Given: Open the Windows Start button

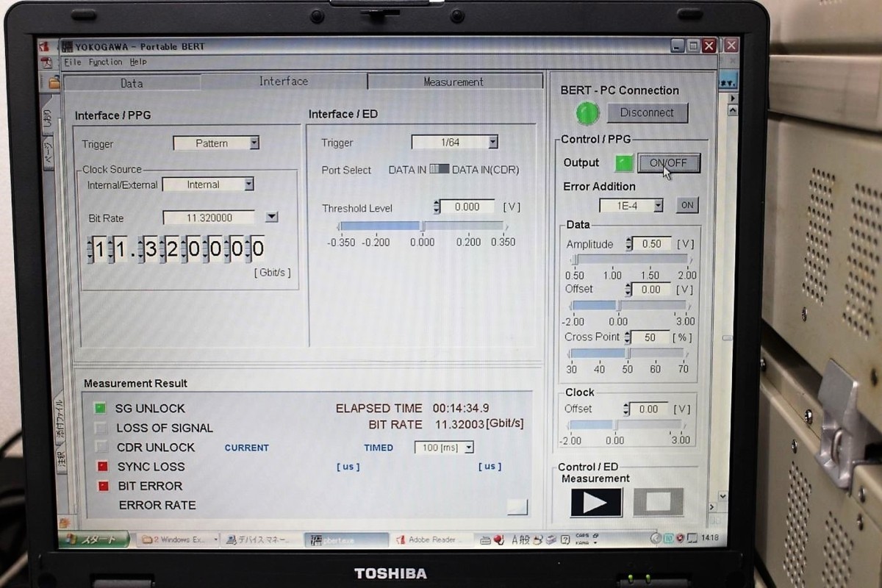Looking at the screenshot, I should (96, 539).
